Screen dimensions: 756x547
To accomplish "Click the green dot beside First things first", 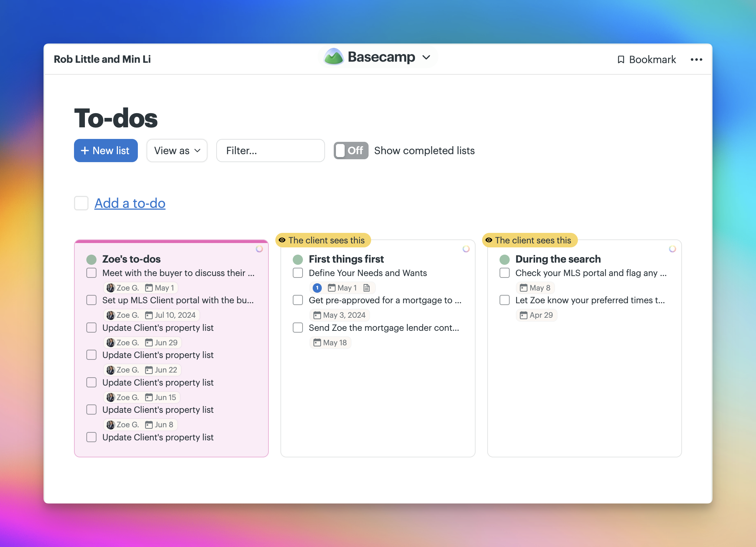I will tap(298, 259).
